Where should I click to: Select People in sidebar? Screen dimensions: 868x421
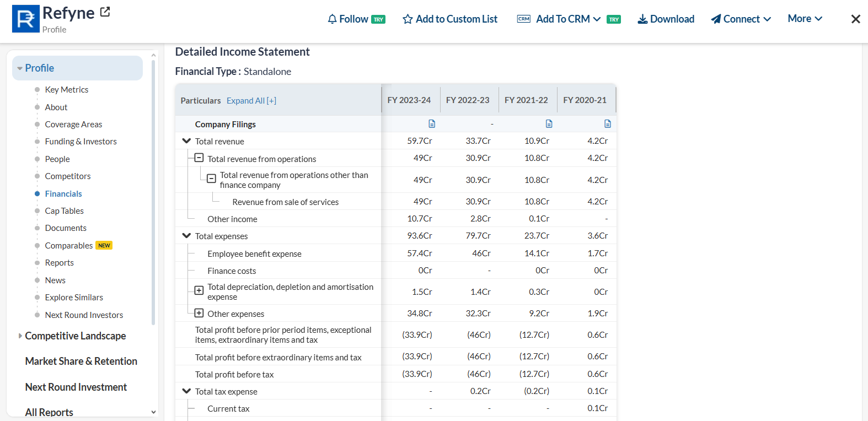pos(57,159)
